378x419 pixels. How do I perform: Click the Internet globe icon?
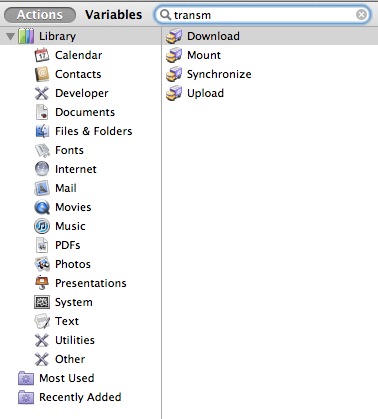(42, 169)
